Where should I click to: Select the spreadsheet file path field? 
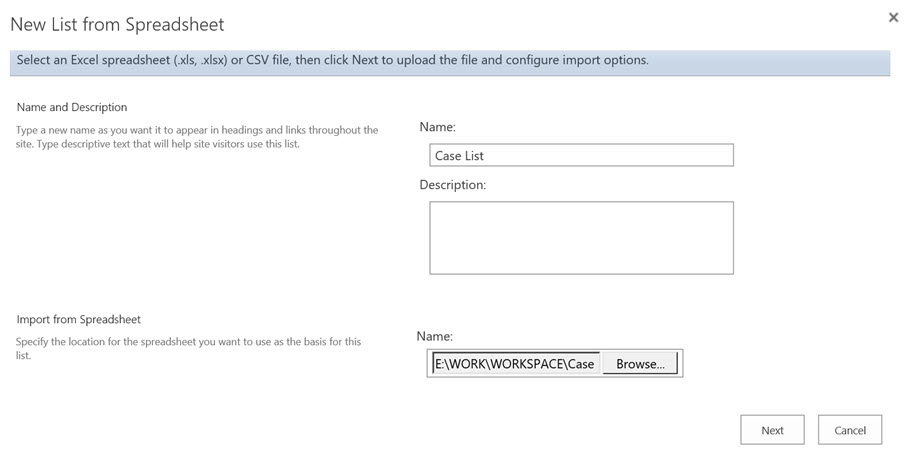tap(516, 364)
